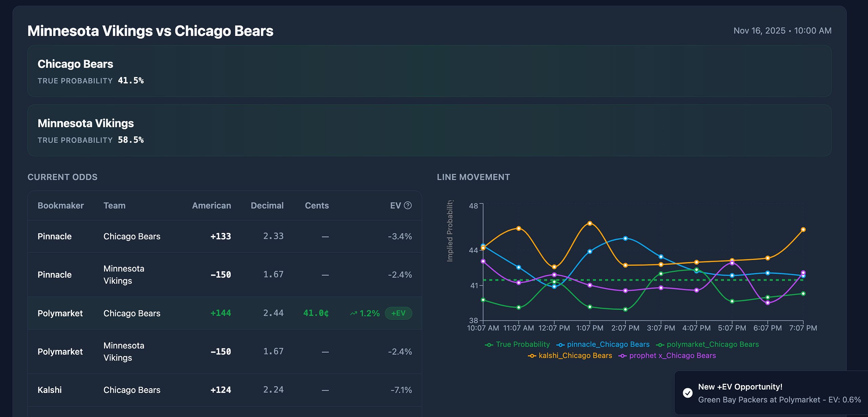Screen dimensions: 868x417
Task: Click the 41.0¢ cents value
Action: point(316,313)
